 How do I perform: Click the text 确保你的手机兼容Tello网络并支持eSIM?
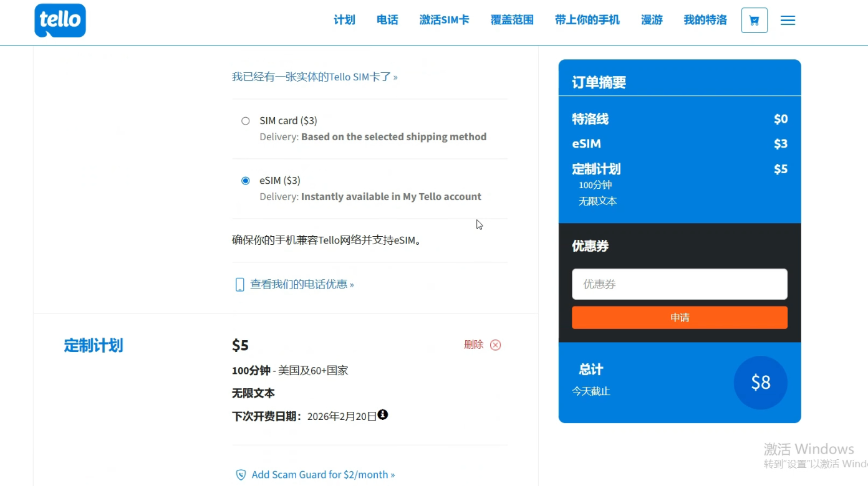327,240
